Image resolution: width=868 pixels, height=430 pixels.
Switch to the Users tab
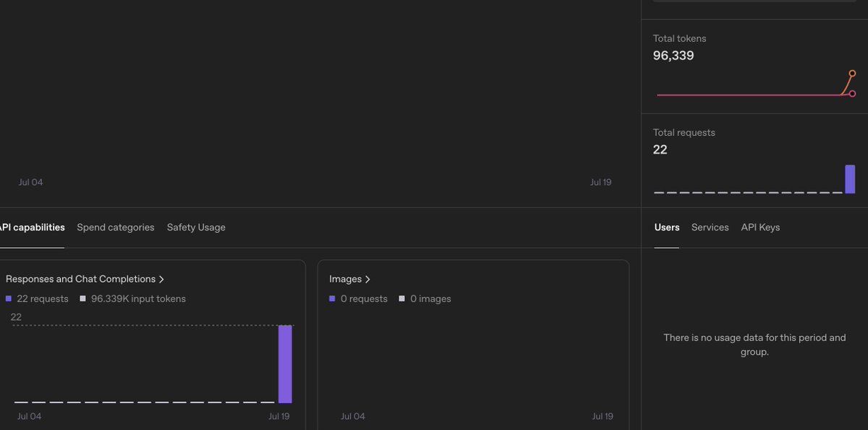click(x=667, y=227)
